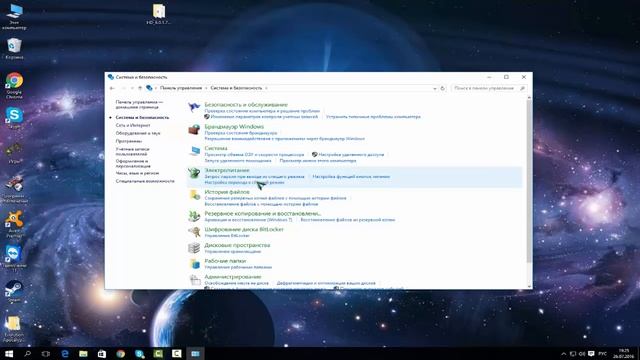Select Специальные возможности in the sidebar
This screenshot has height=360, width=640.
click(145, 181)
